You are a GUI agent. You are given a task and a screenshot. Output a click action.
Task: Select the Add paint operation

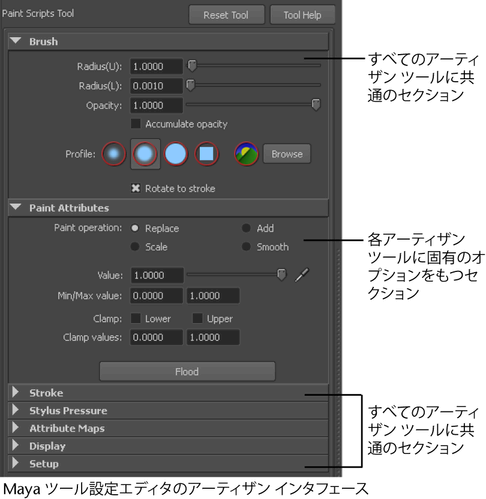pyautogui.click(x=246, y=228)
